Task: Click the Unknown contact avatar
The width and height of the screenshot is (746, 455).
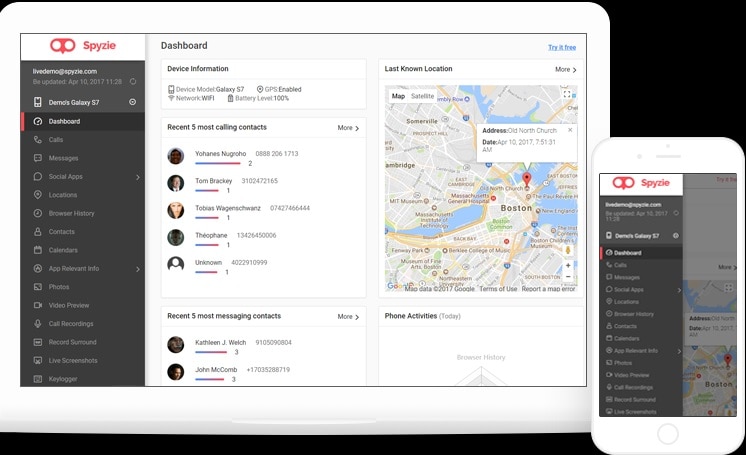Action: pyautogui.click(x=176, y=264)
